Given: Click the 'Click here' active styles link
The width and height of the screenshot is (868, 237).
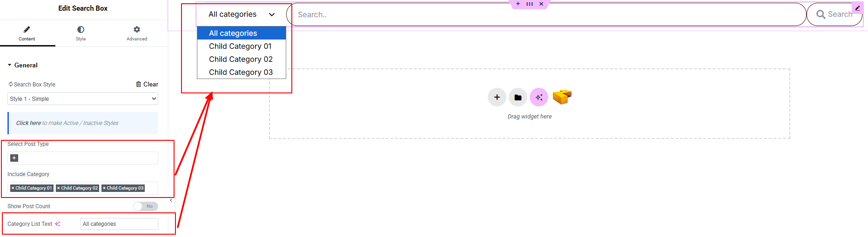Looking at the screenshot, I should pyautogui.click(x=28, y=123).
